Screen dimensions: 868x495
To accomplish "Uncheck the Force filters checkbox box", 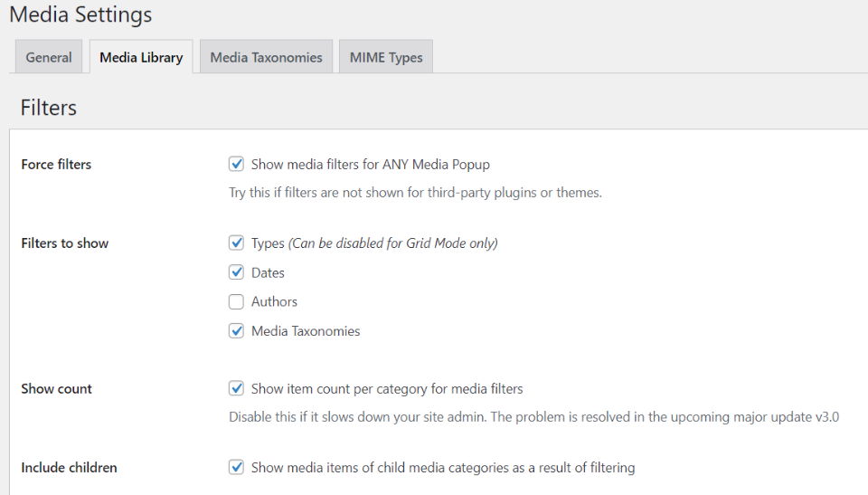I will pos(237,165).
